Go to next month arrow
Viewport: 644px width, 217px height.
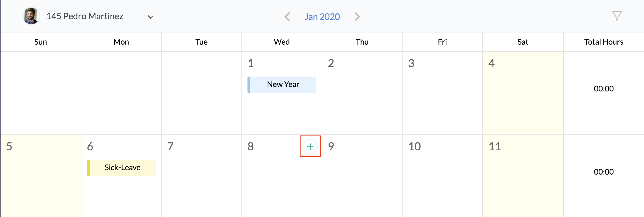tap(357, 17)
